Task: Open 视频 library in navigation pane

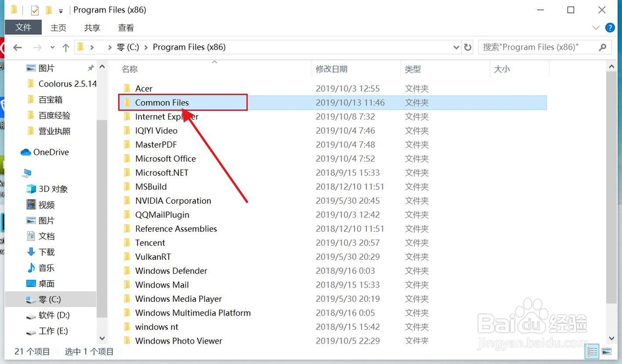Action: click(47, 205)
